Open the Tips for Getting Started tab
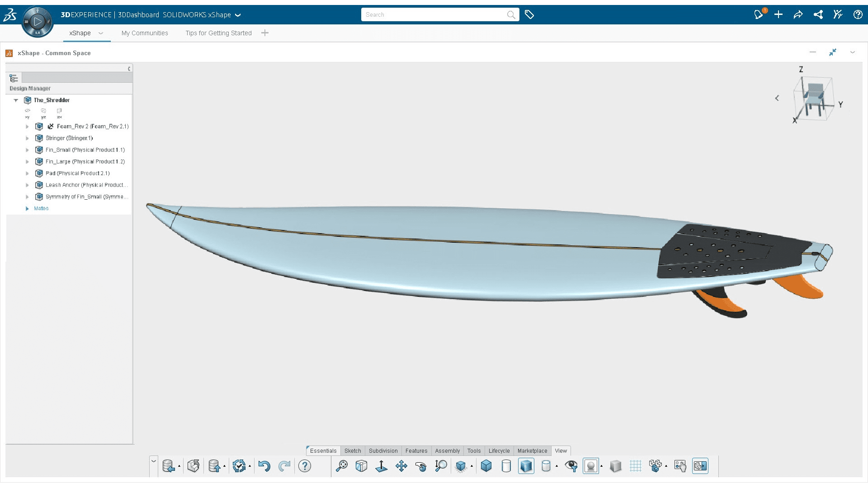The image size is (868, 488). click(219, 33)
